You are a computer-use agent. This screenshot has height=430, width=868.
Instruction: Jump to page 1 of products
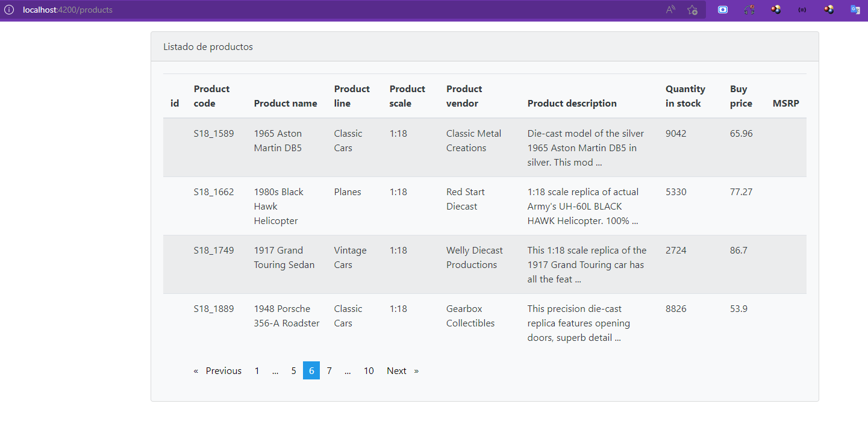257,371
